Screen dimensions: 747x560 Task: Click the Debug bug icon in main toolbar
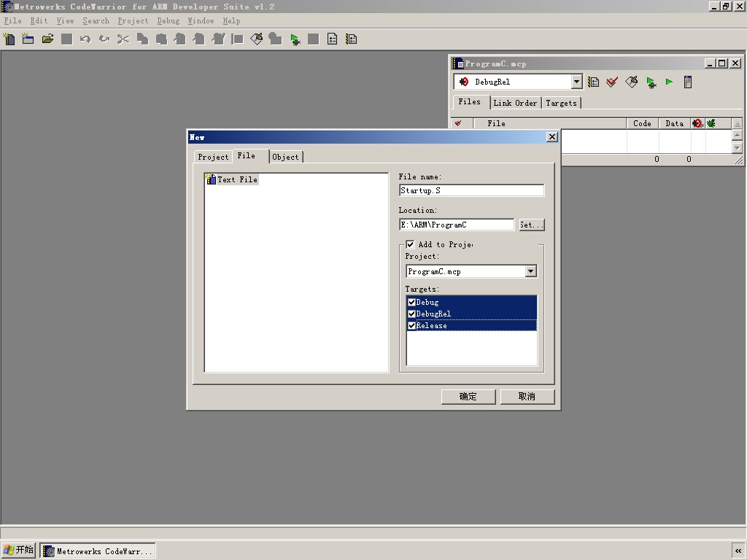295,39
